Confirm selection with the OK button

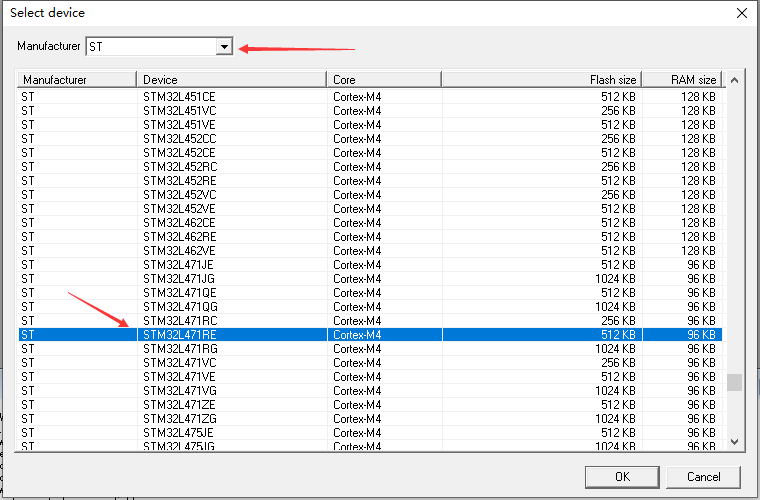tap(622, 477)
